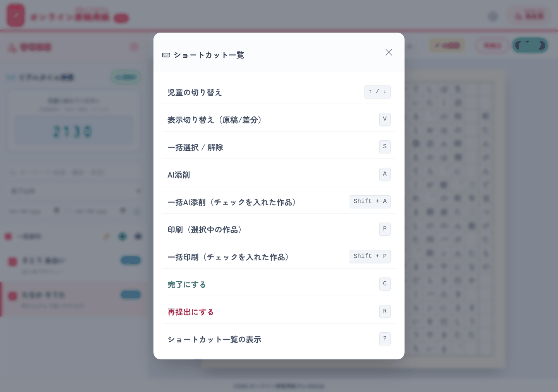Click the green 完了にする text
This screenshot has width=558, height=392.
[x=186, y=285]
